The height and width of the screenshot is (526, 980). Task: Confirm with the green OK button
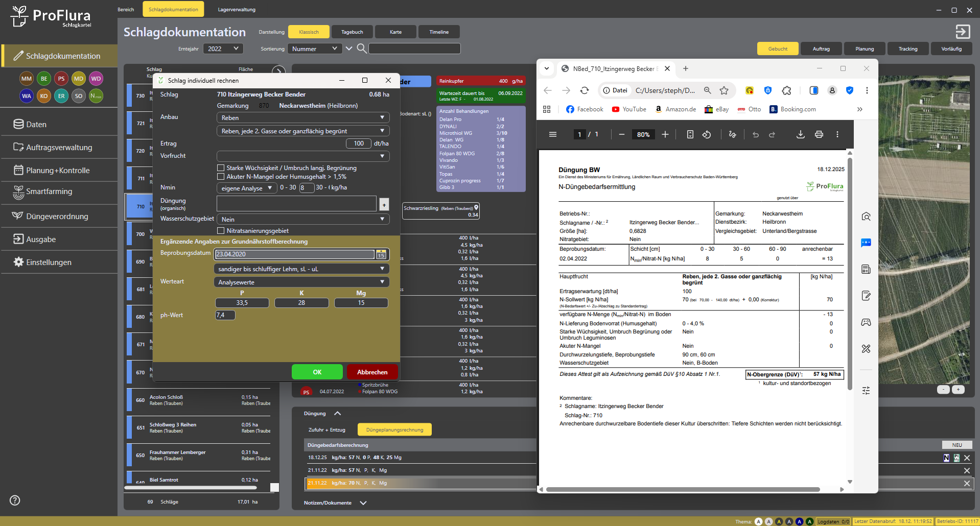click(317, 372)
